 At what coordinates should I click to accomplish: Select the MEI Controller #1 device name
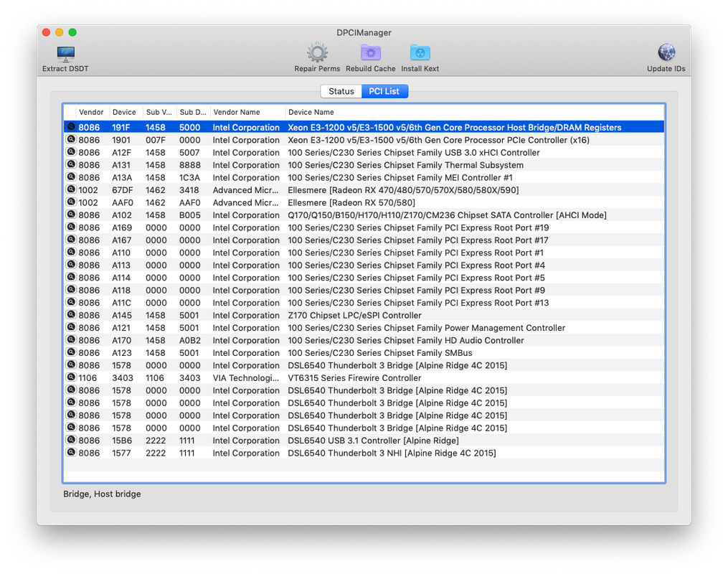tap(400, 177)
